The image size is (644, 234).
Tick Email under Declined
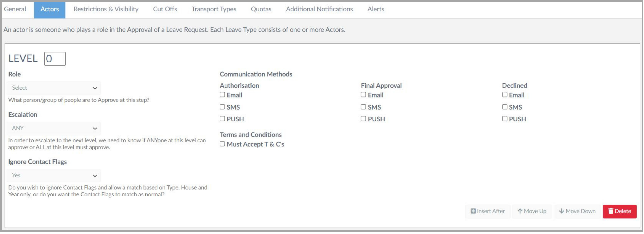tap(504, 95)
